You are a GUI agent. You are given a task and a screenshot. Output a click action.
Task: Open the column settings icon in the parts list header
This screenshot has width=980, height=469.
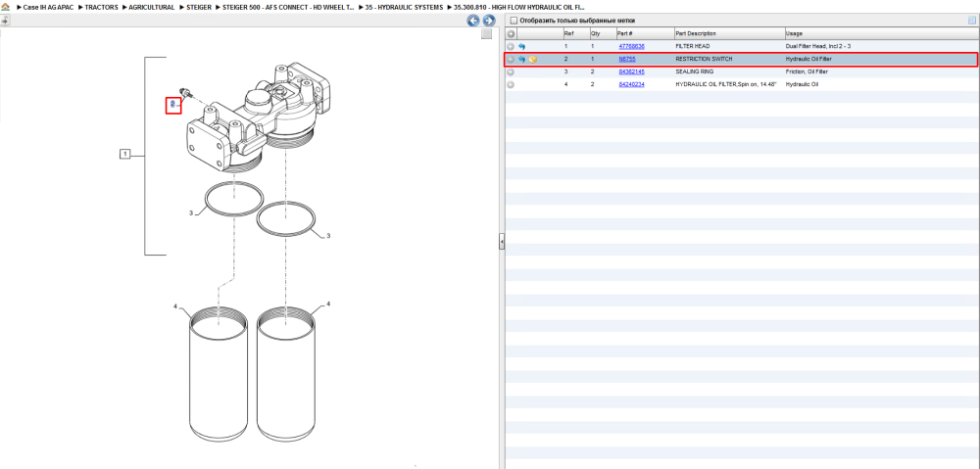(971, 21)
